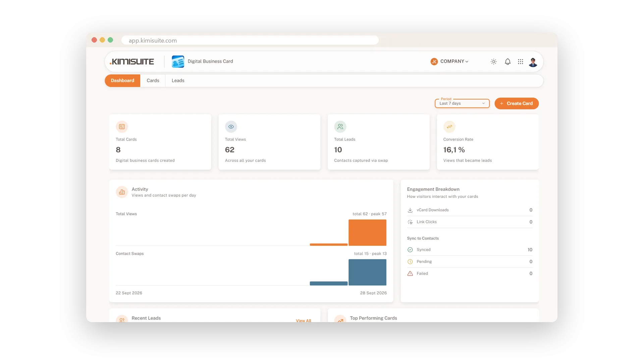Image resolution: width=644 pixels, height=362 pixels.
Task: Click the Total Views eye icon
Action: 231,127
